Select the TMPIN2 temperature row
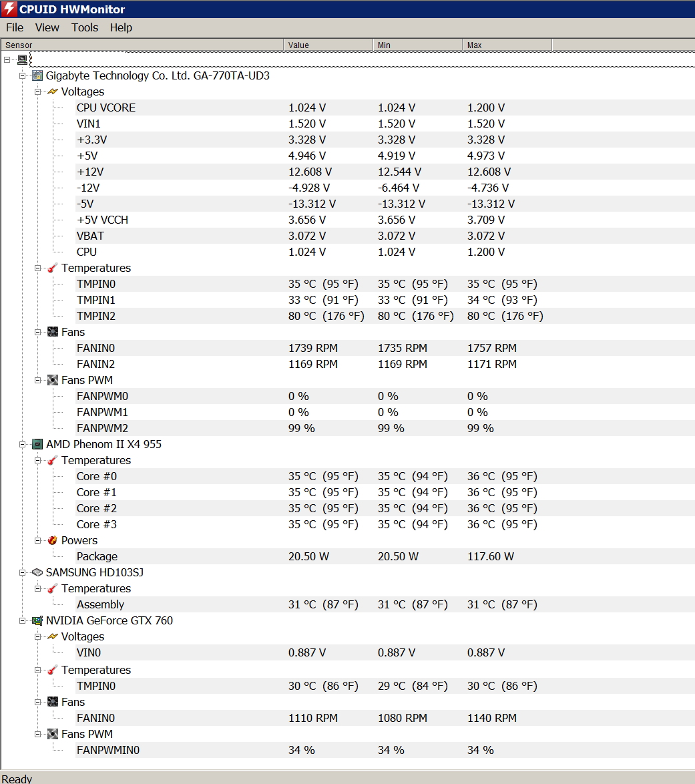The image size is (695, 784). [385, 316]
